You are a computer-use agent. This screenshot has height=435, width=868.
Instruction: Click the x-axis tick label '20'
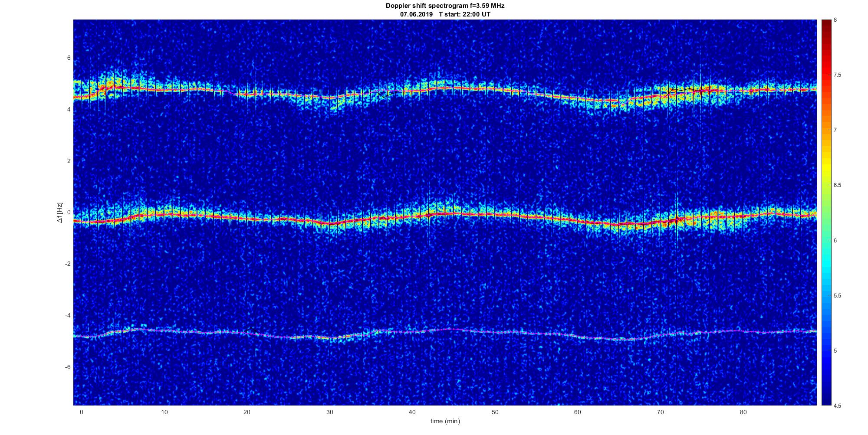[247, 412]
